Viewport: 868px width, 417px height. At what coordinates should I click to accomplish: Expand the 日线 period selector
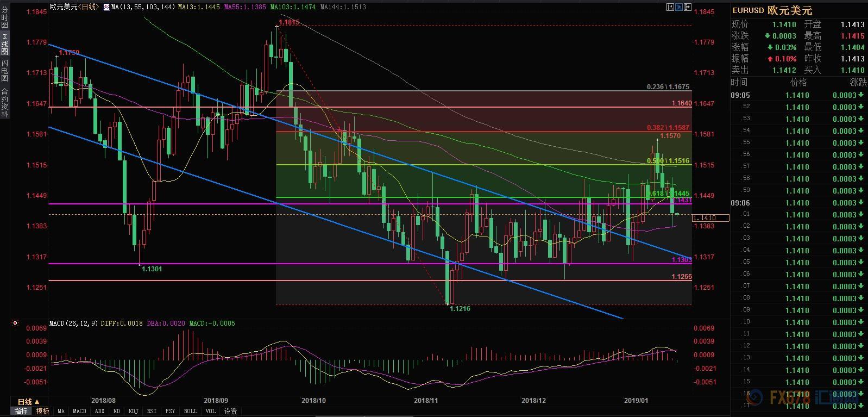click(x=28, y=402)
